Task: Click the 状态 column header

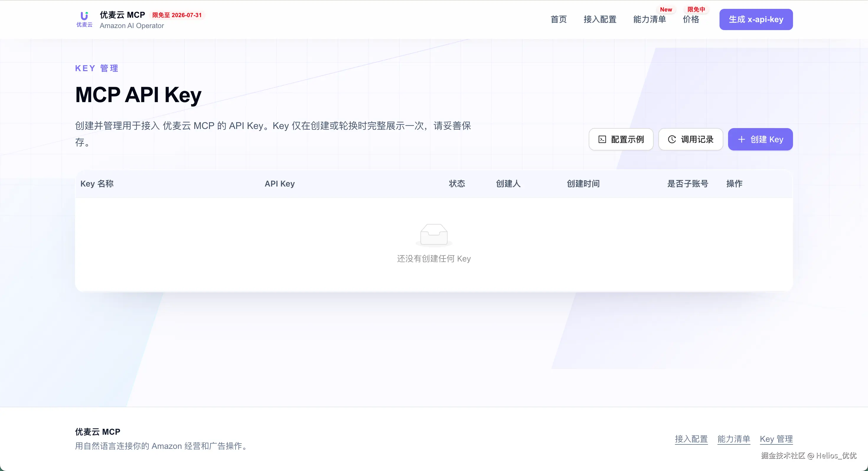Action: click(457, 184)
